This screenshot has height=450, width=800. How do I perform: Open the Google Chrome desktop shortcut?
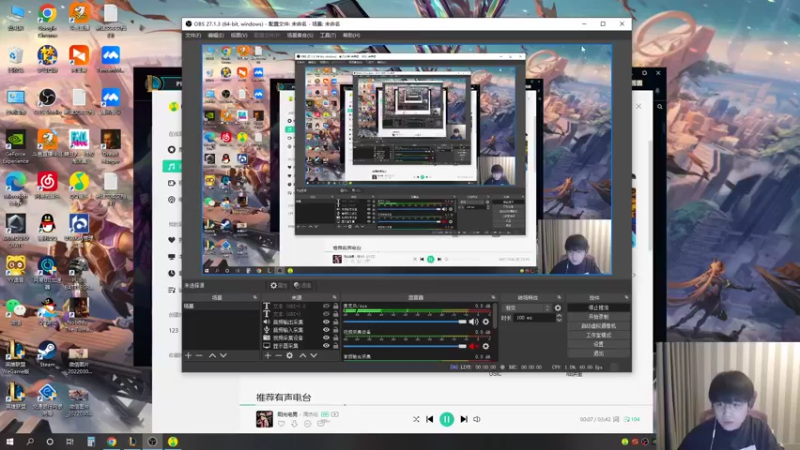pyautogui.click(x=47, y=21)
